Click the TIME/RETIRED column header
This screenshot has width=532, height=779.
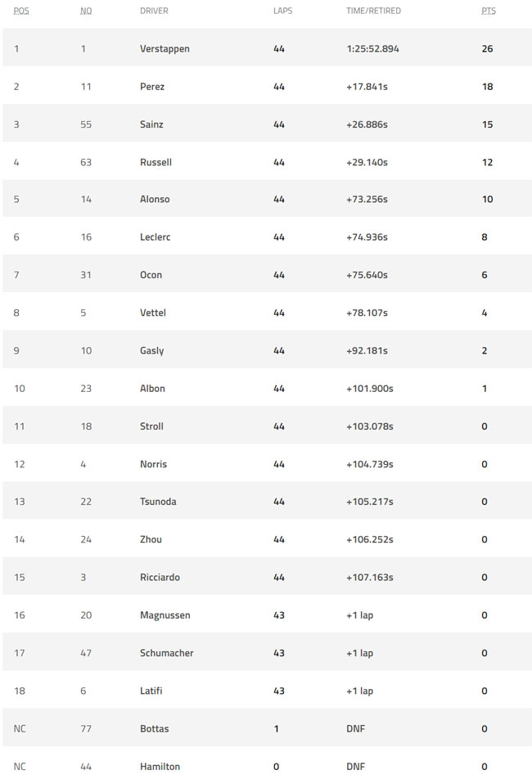(373, 11)
